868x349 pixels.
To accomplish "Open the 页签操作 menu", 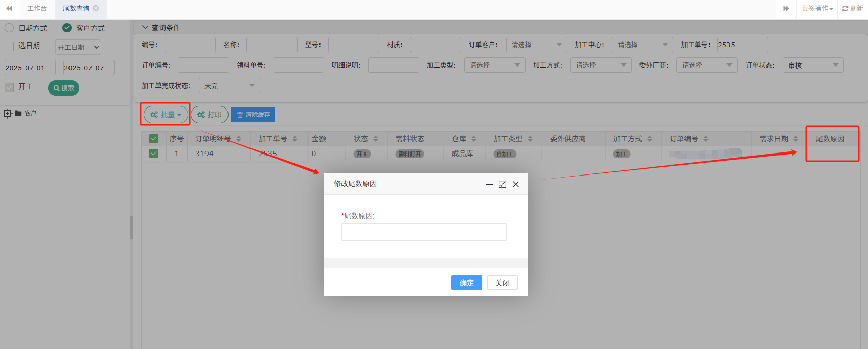I will coord(817,9).
